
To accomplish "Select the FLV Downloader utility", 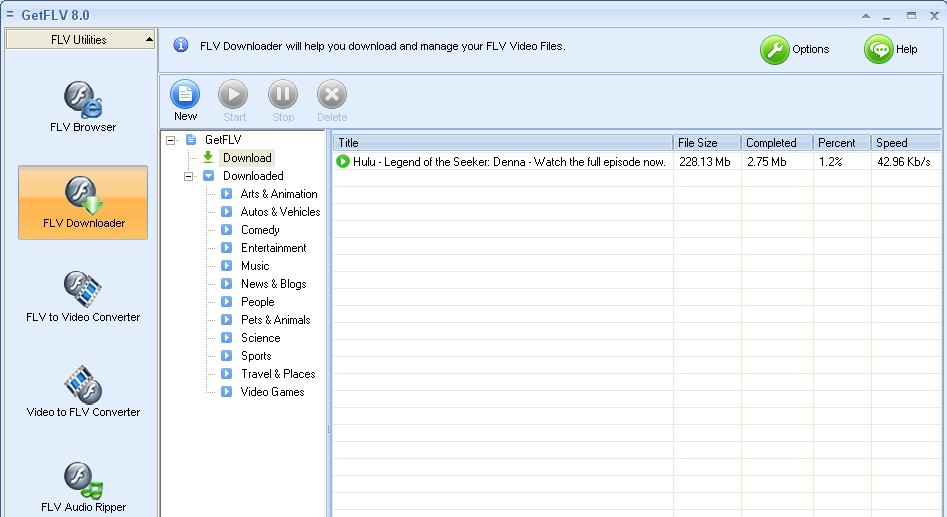I will click(x=83, y=202).
